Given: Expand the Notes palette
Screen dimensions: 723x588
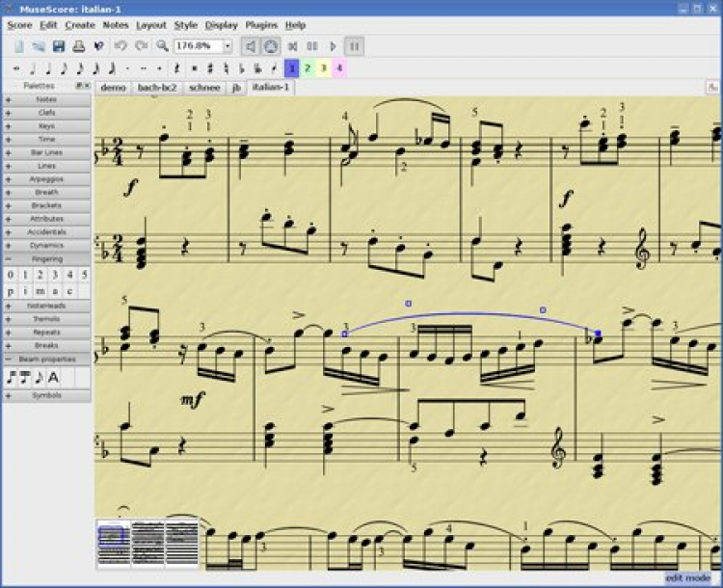Looking at the screenshot, I should 46,99.
